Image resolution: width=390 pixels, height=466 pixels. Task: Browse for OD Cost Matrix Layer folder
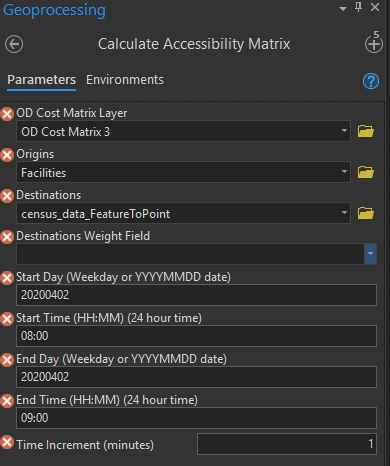pos(366,131)
